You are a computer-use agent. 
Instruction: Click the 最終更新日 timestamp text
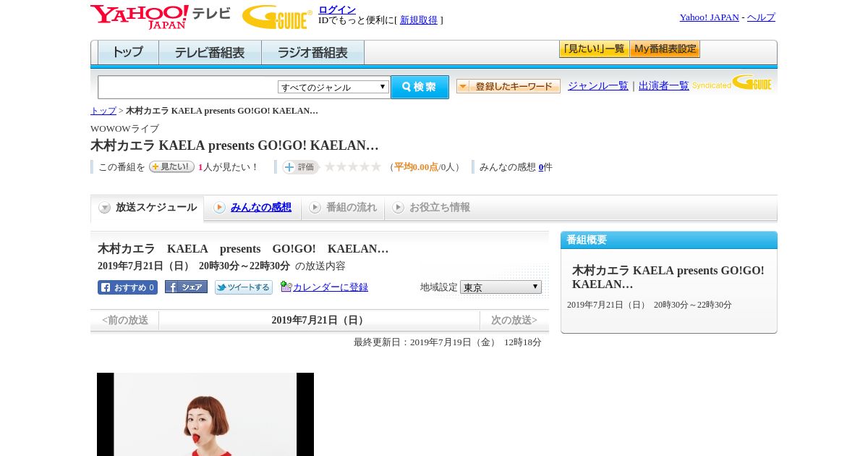click(x=448, y=342)
